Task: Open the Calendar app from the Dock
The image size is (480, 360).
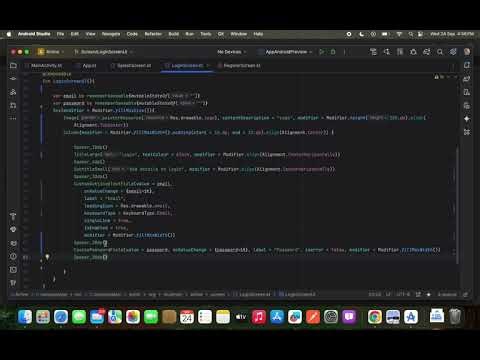Action: (x=187, y=317)
